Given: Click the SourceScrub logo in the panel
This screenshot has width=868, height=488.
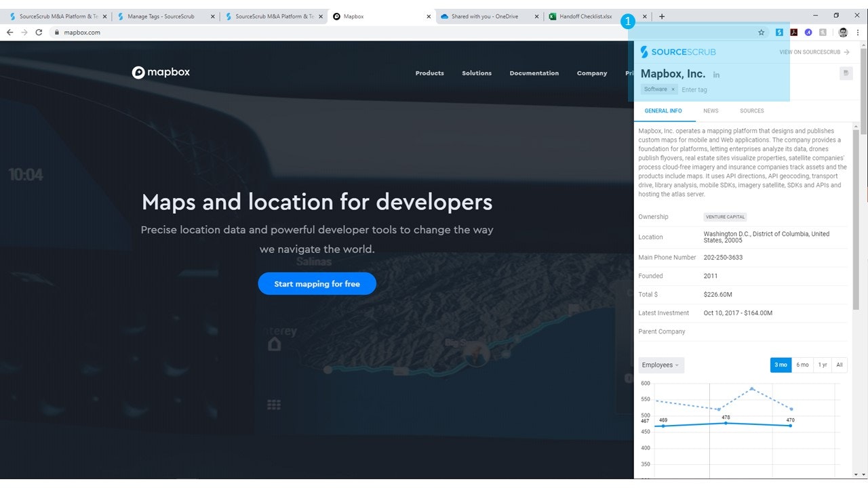Looking at the screenshot, I should tap(678, 52).
